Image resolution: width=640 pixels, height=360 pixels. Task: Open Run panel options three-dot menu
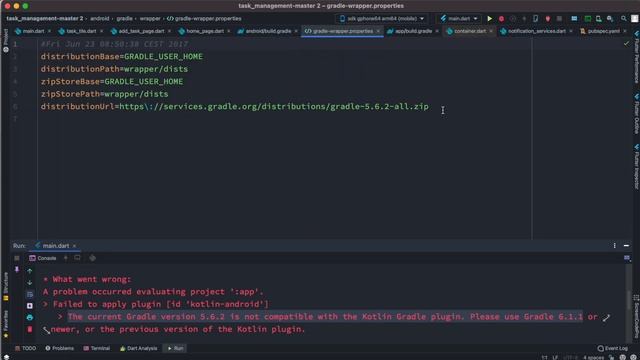coord(614,246)
